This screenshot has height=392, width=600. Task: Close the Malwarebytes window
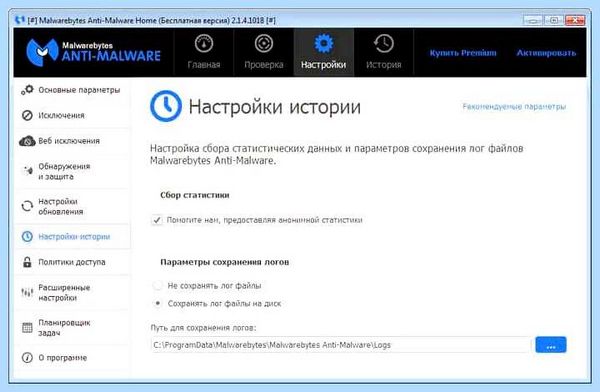575,20
